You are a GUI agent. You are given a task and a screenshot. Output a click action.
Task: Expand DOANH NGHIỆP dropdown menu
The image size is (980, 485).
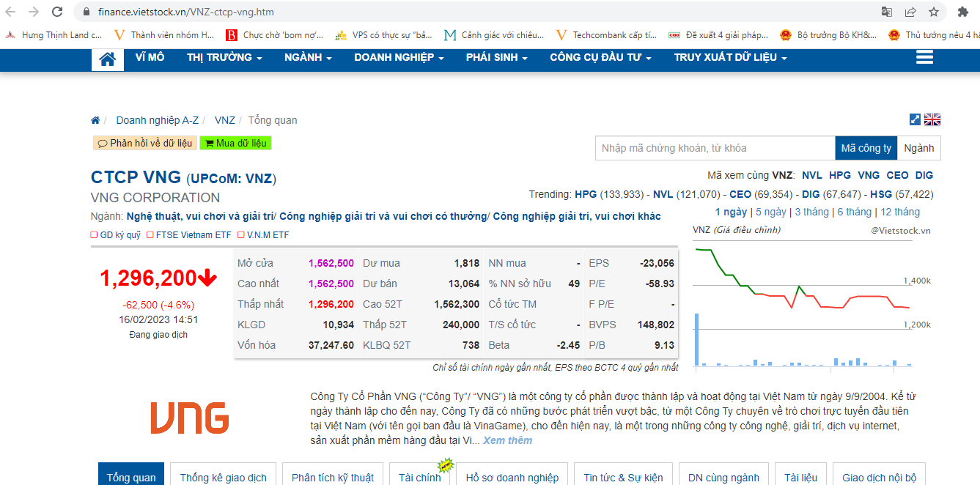click(x=399, y=57)
